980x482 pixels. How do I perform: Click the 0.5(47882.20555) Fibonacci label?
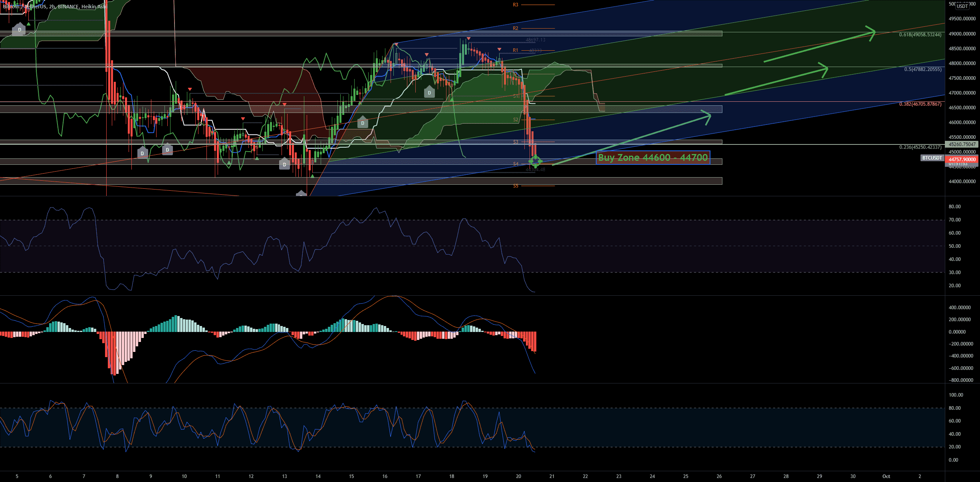point(923,69)
